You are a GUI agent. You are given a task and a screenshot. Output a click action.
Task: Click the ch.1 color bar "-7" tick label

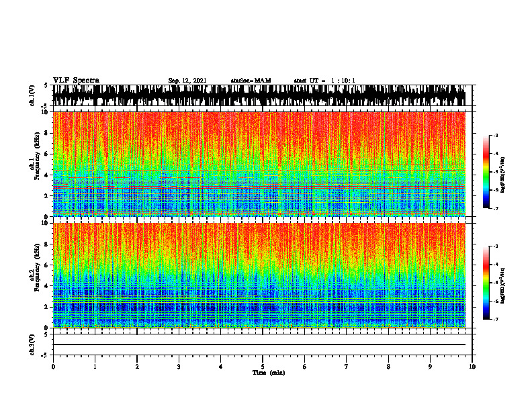point(496,208)
